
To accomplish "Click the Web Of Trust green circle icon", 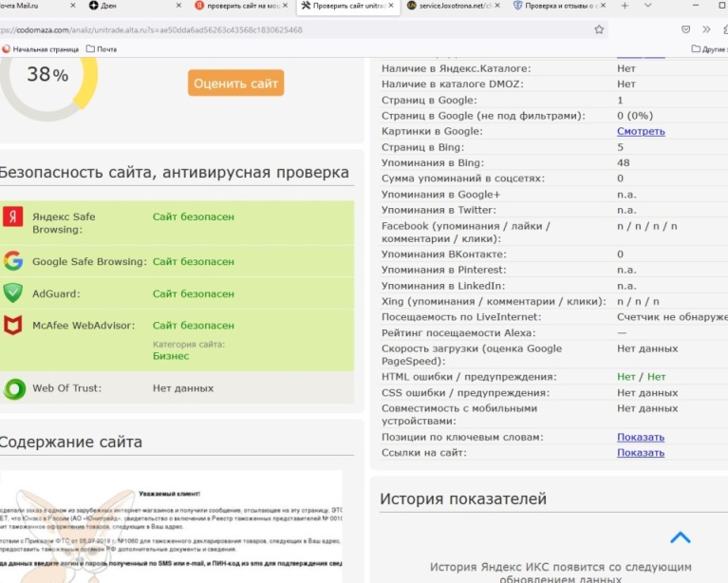I will coord(14,388).
